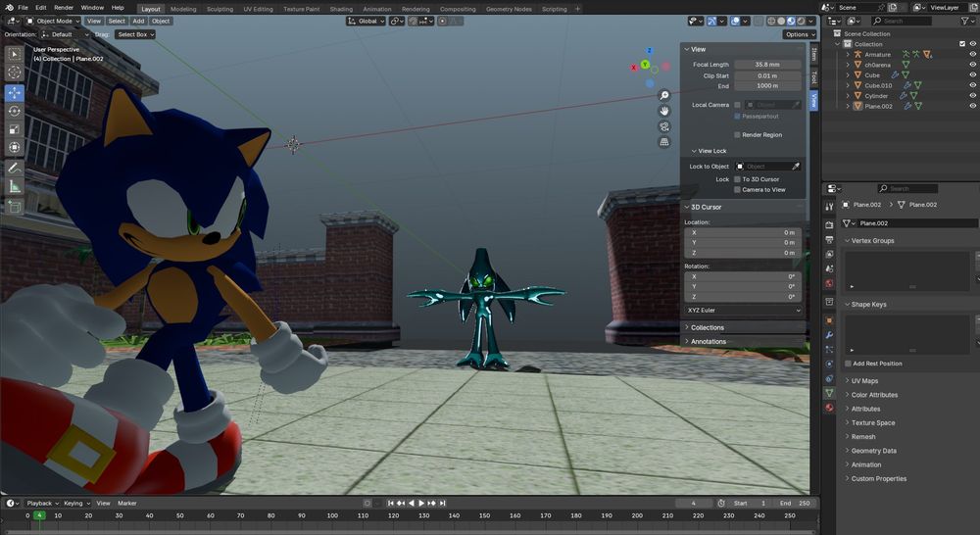
Task: Open the Render properties tab
Action: click(x=829, y=224)
